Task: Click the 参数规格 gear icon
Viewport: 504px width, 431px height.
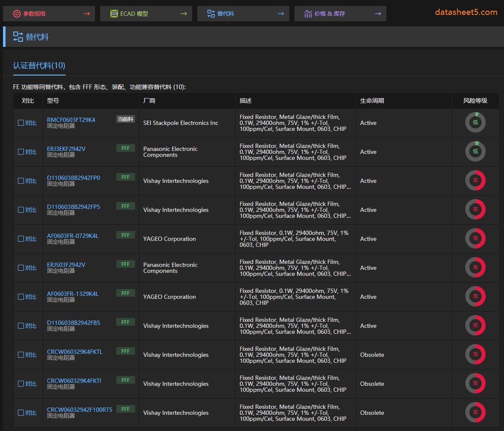Action: pos(17,14)
